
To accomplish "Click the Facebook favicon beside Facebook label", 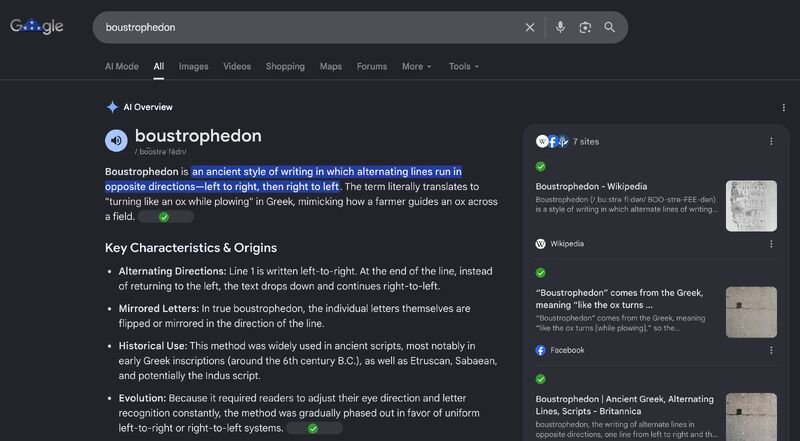I will 541,350.
